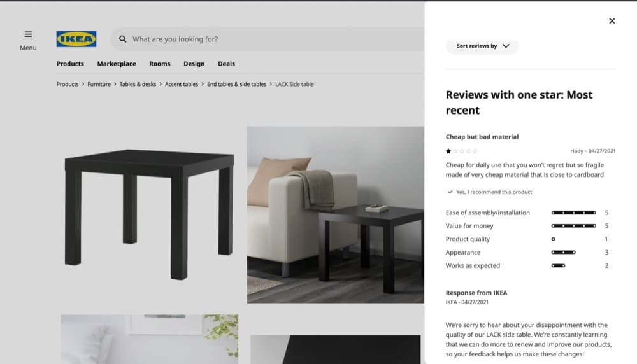Screen dimensions: 637x364
Task: Open Tables & desks breadcrumb link
Action: click(138, 84)
